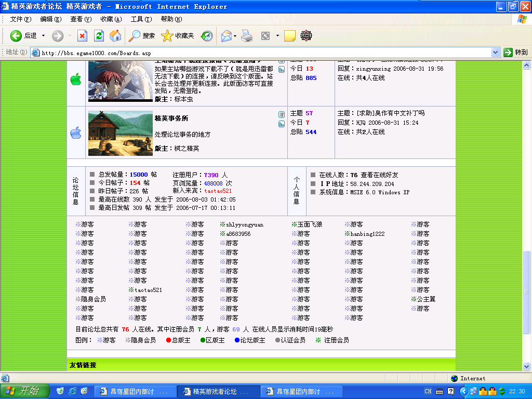Open the 查看(V) menu
The image size is (532, 399).
tap(81, 19)
